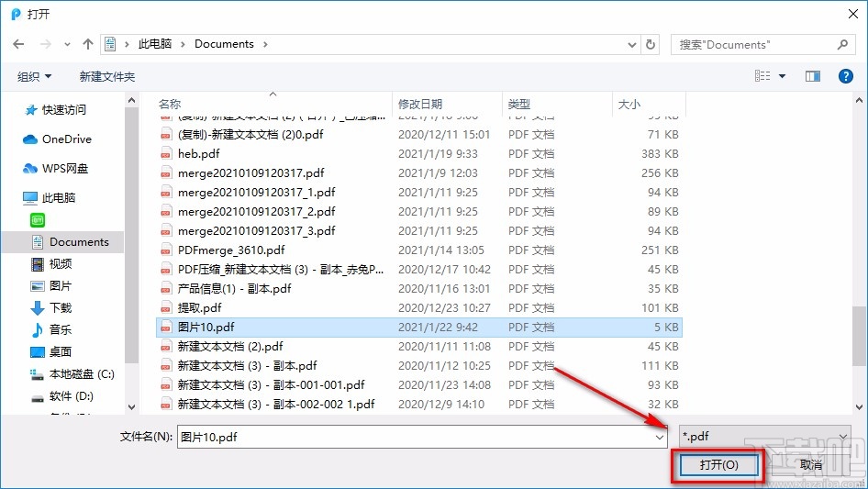This screenshot has height=489, width=868.
Task: Open WPS网盘 in navigation pane
Action: click(x=55, y=169)
